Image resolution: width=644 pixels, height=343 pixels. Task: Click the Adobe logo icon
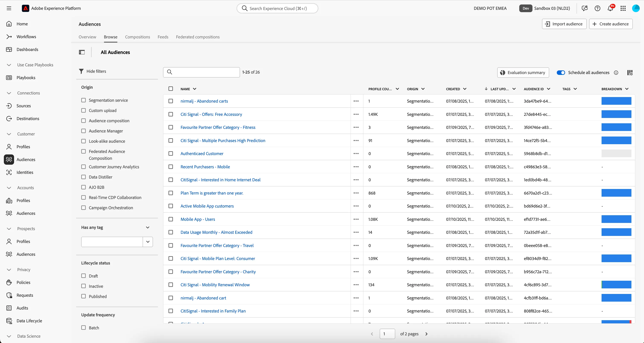(x=25, y=8)
